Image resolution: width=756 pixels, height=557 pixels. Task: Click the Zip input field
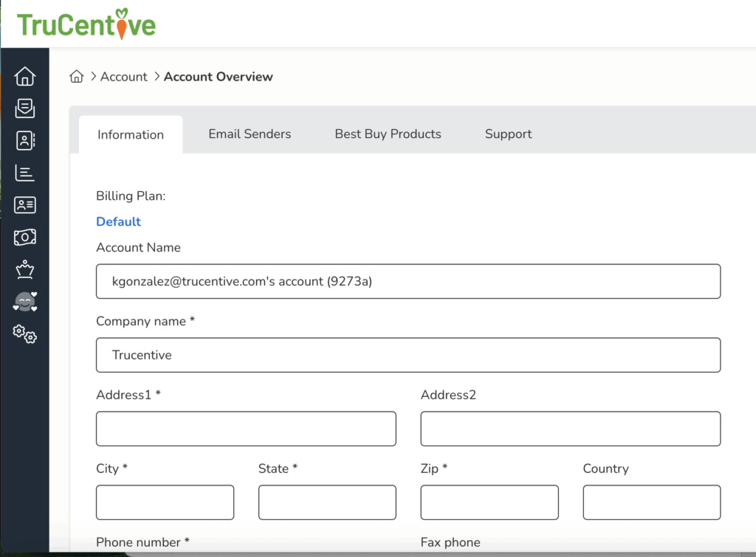point(489,502)
